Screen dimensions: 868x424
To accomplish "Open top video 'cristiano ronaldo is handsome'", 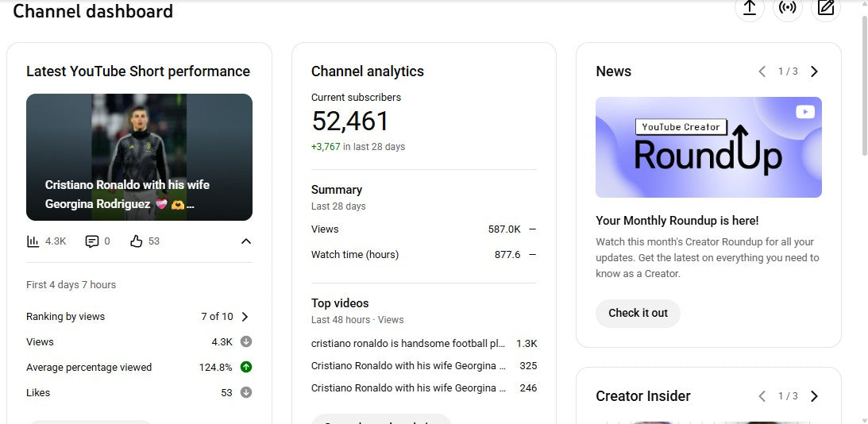I will 408,344.
